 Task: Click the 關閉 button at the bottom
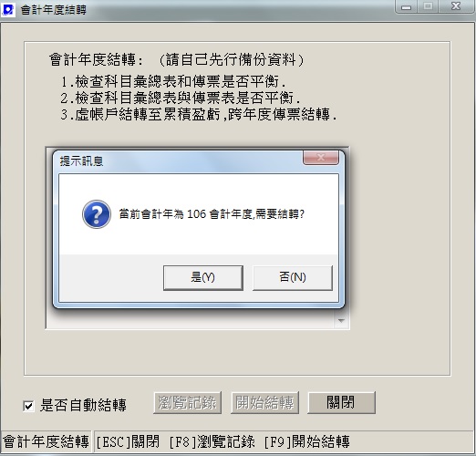tap(341, 403)
